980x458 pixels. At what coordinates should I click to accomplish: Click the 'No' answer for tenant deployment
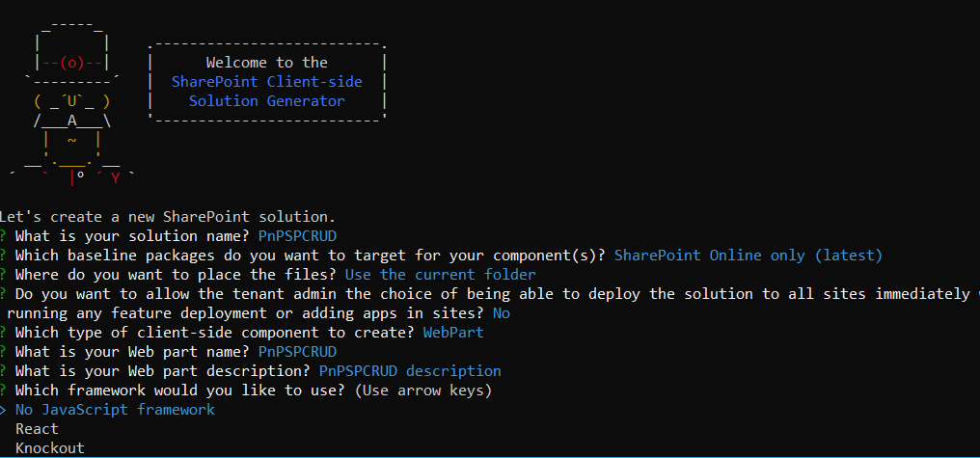(502, 313)
